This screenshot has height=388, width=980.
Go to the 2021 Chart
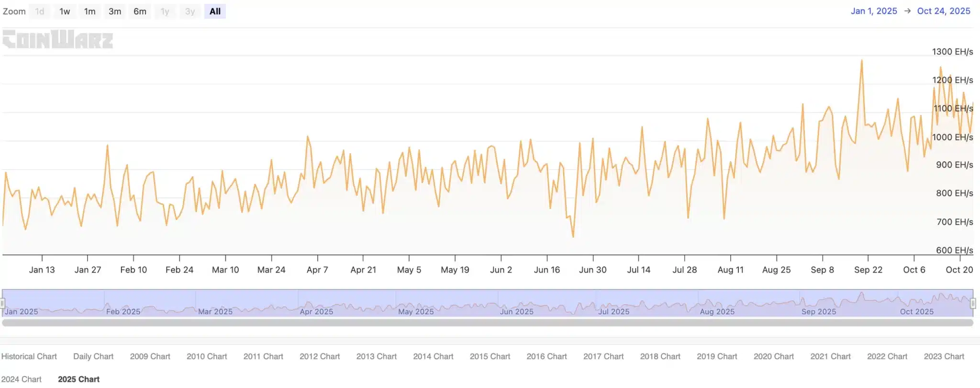tap(830, 356)
